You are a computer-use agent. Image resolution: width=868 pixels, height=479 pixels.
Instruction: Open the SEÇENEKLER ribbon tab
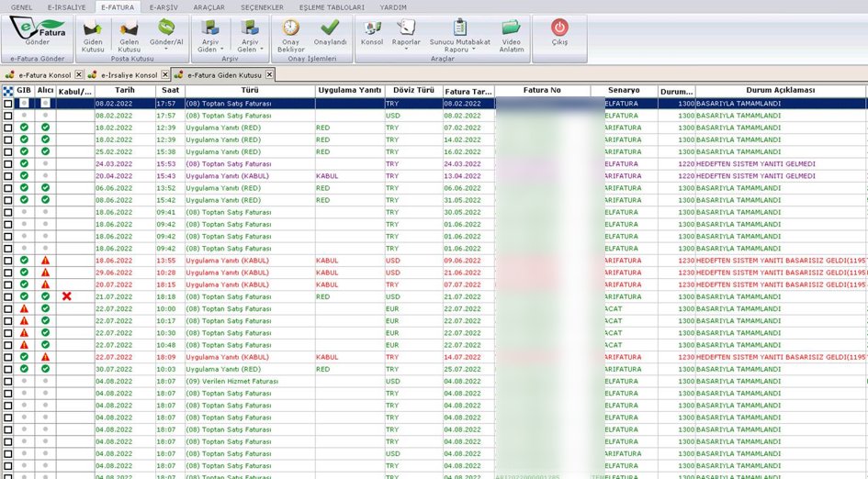(262, 7)
